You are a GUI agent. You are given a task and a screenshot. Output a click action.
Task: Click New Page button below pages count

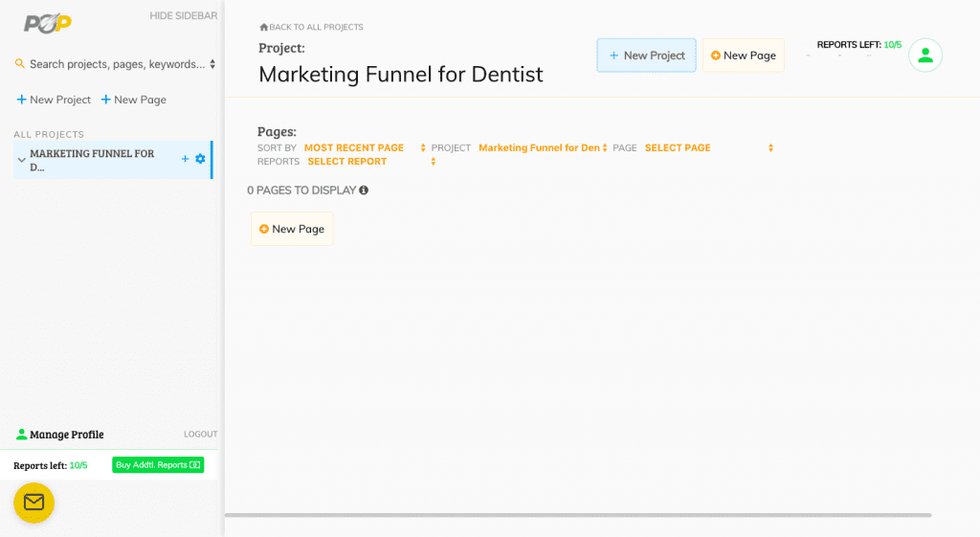(292, 229)
